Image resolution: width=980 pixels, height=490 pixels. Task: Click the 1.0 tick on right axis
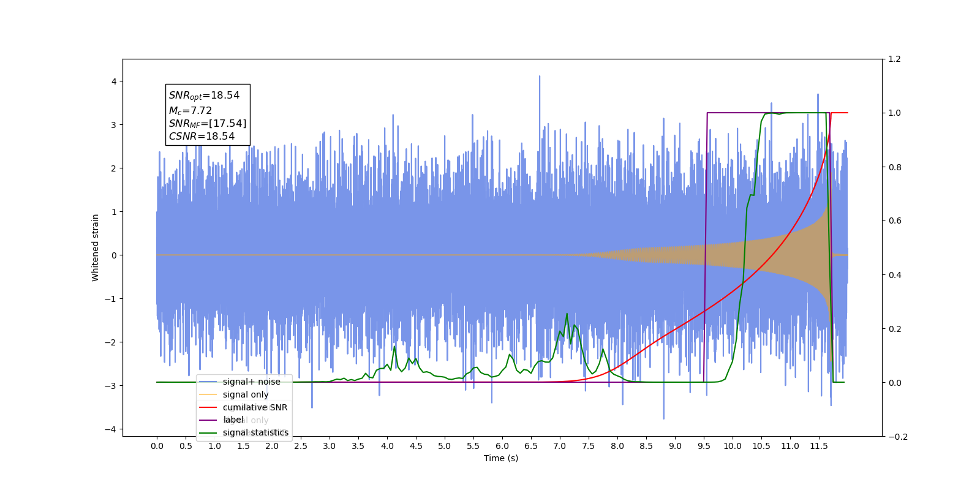895,113
